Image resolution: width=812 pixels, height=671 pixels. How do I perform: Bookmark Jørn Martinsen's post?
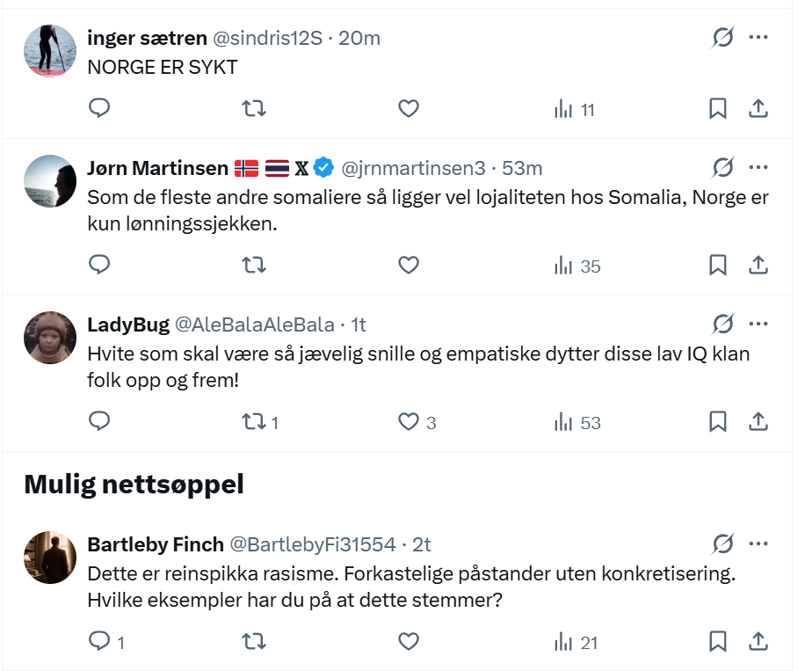pos(718,265)
